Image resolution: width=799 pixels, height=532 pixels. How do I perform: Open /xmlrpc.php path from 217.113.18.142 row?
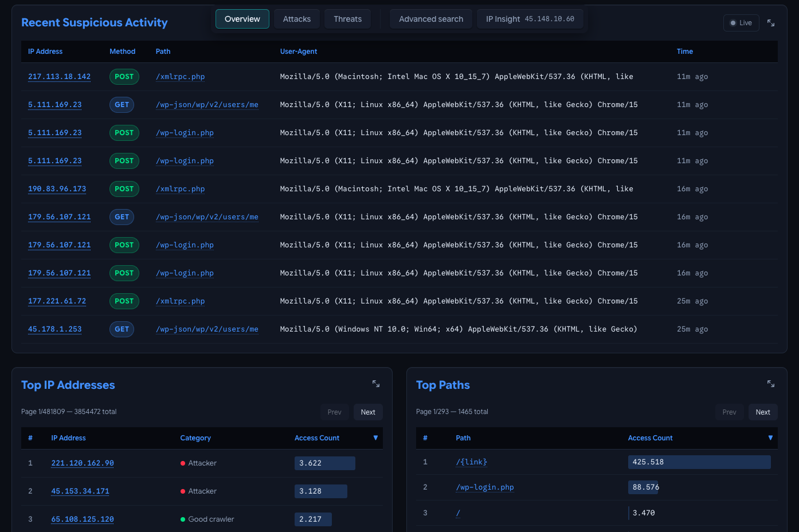tap(180, 77)
